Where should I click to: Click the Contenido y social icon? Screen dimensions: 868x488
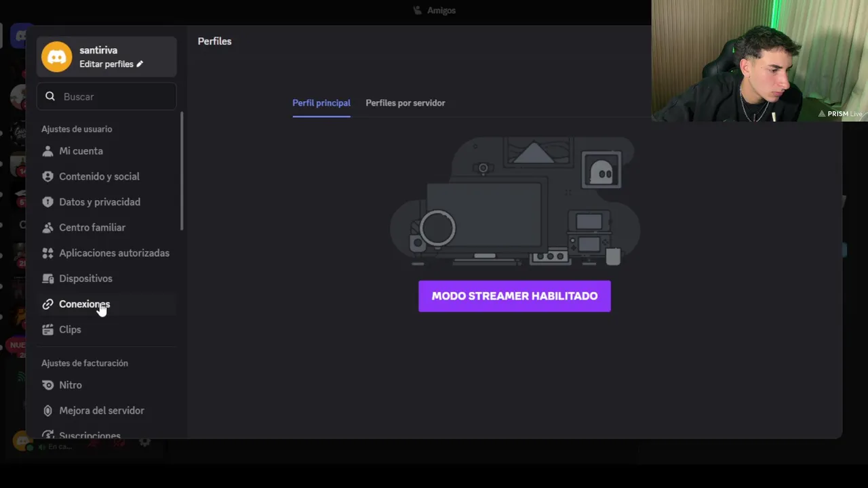(47, 176)
